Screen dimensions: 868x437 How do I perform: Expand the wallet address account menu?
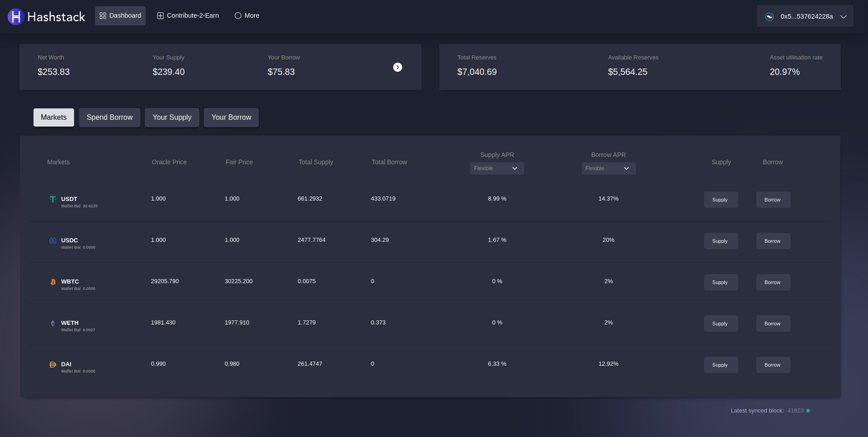tap(843, 16)
